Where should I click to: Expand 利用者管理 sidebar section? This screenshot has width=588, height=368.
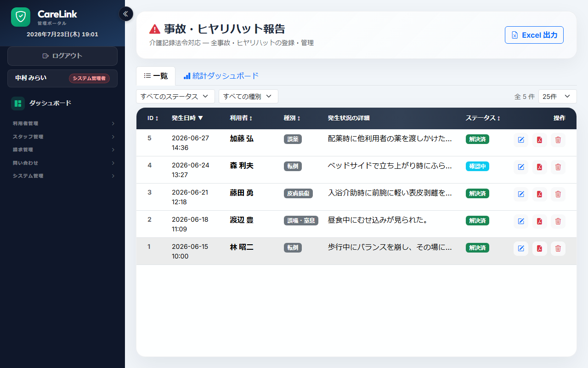pyautogui.click(x=62, y=123)
